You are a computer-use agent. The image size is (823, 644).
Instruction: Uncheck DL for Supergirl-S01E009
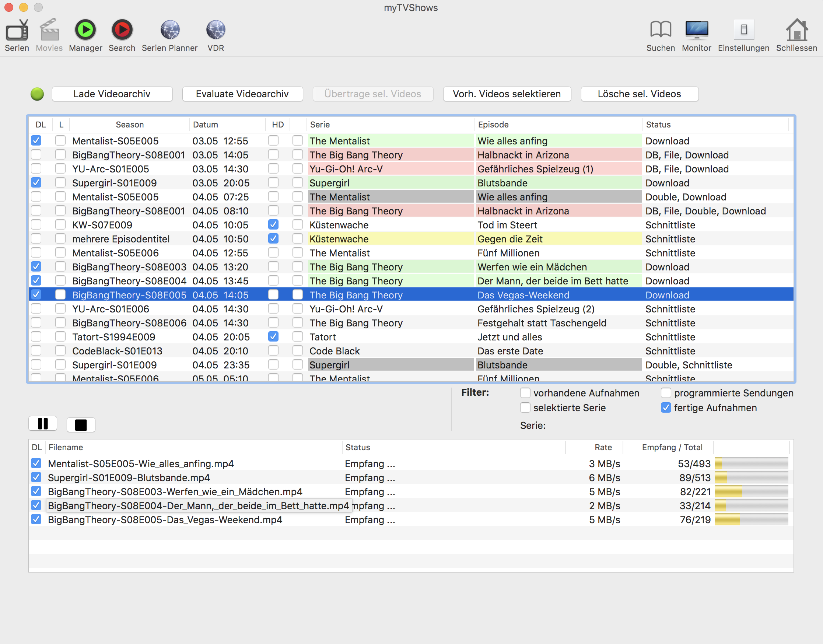[x=36, y=182]
